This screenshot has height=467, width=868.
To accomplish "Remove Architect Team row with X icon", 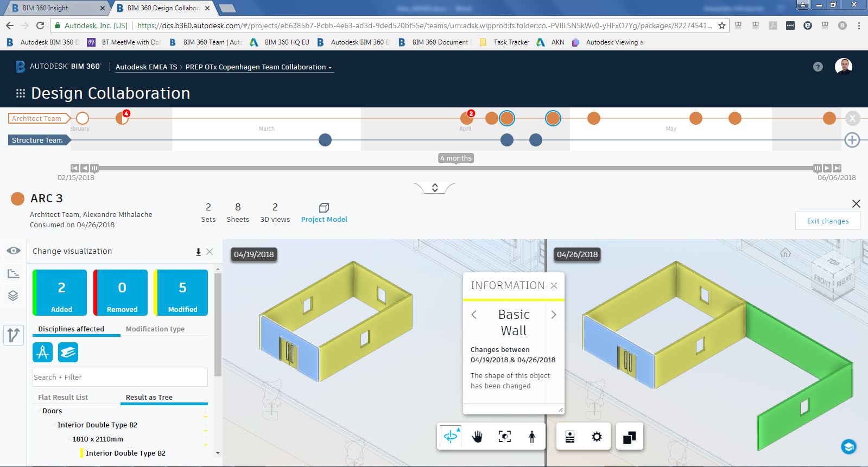I will click(x=852, y=118).
